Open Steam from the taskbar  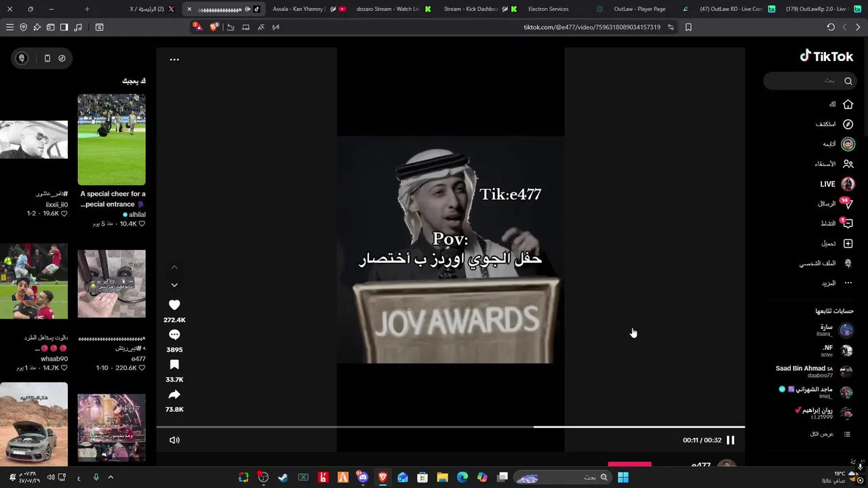pos(283,477)
